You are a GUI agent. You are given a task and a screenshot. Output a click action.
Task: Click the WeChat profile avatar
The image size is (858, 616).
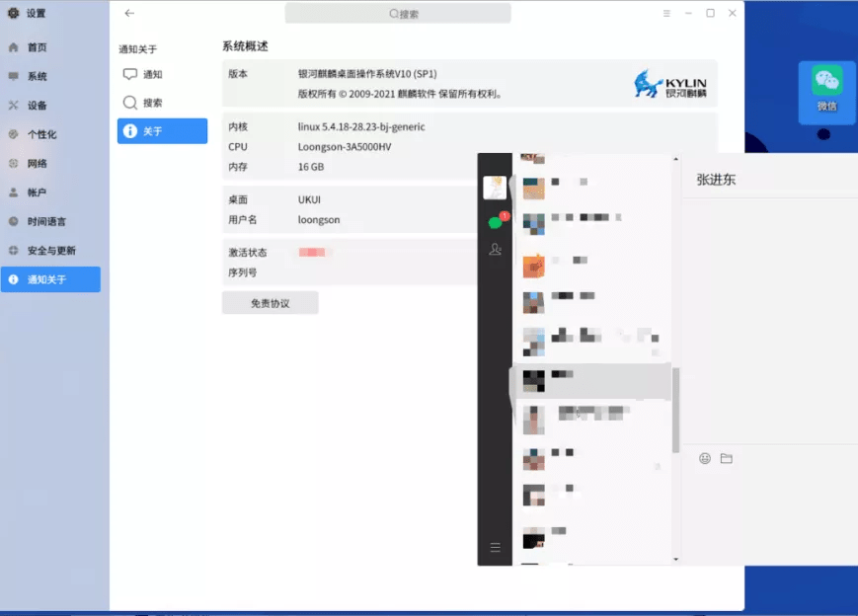tap(495, 188)
